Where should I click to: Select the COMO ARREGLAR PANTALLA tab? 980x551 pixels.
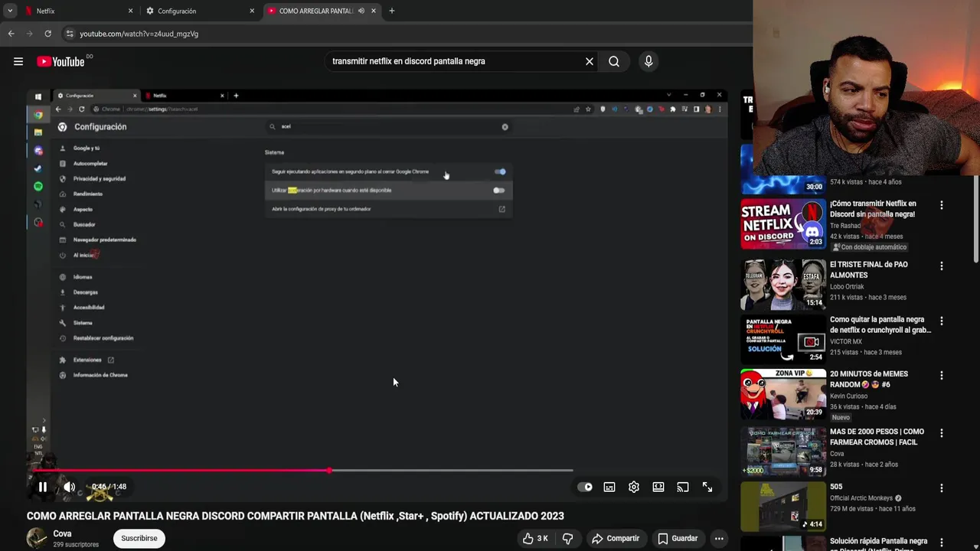point(322,11)
